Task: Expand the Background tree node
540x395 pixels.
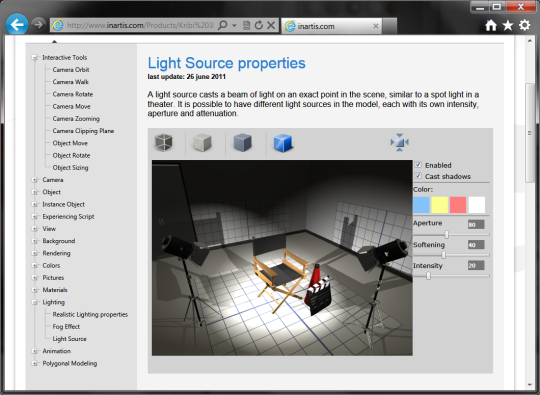Action: [34, 241]
